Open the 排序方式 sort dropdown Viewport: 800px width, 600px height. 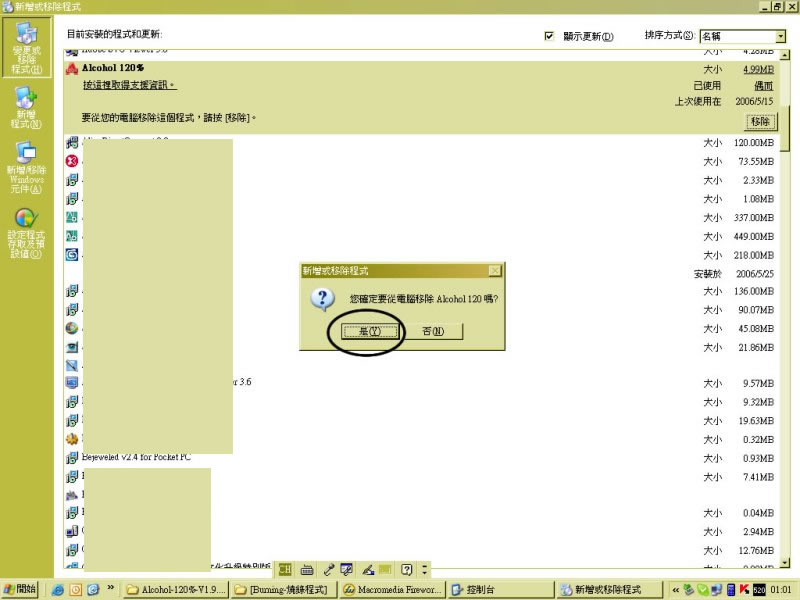(781, 36)
